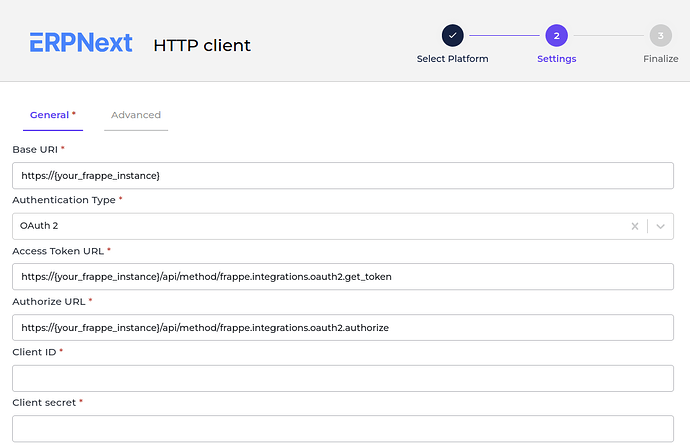
Task: Click the Client secret label
Action: click(x=44, y=403)
